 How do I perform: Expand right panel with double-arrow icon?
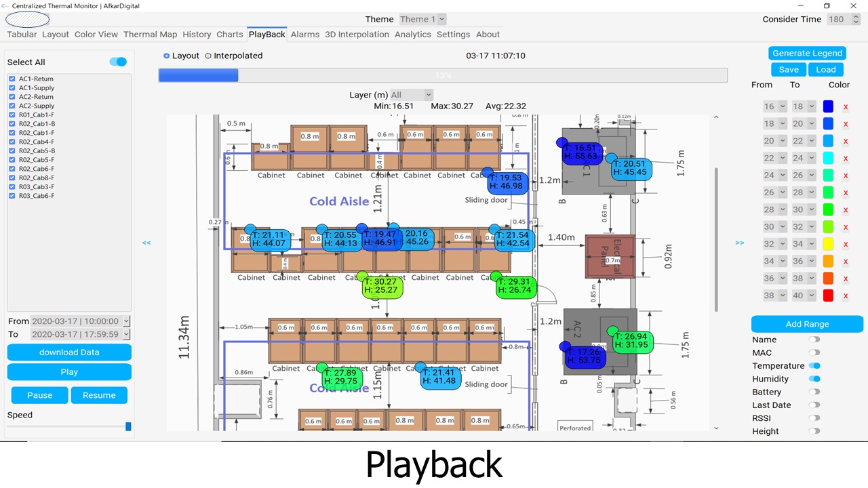coord(739,243)
